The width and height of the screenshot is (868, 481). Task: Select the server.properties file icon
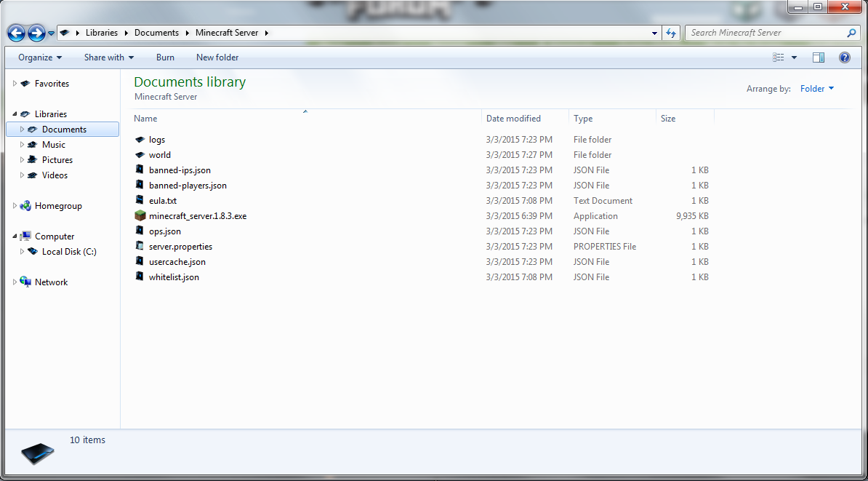click(x=140, y=246)
